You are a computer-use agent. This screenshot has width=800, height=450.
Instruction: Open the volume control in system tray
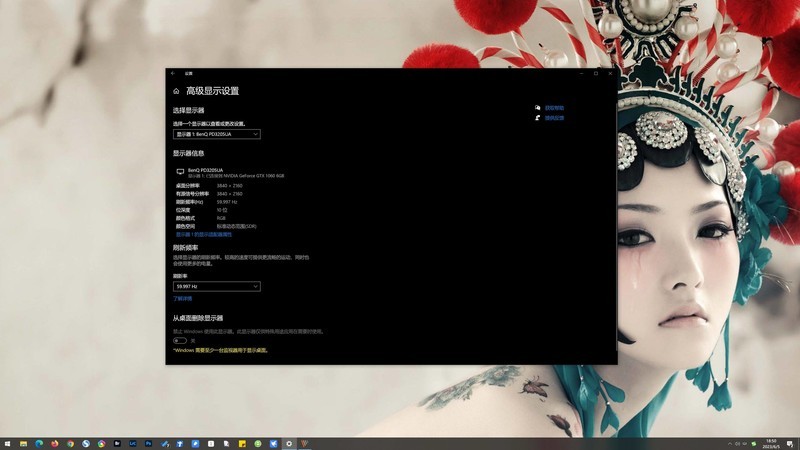737,444
